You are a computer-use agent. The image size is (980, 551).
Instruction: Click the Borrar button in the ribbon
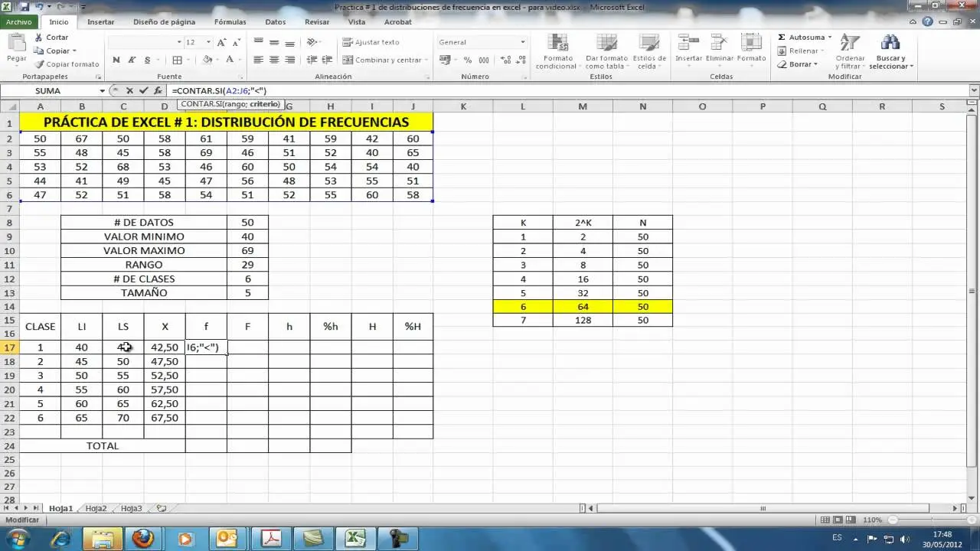pos(799,64)
